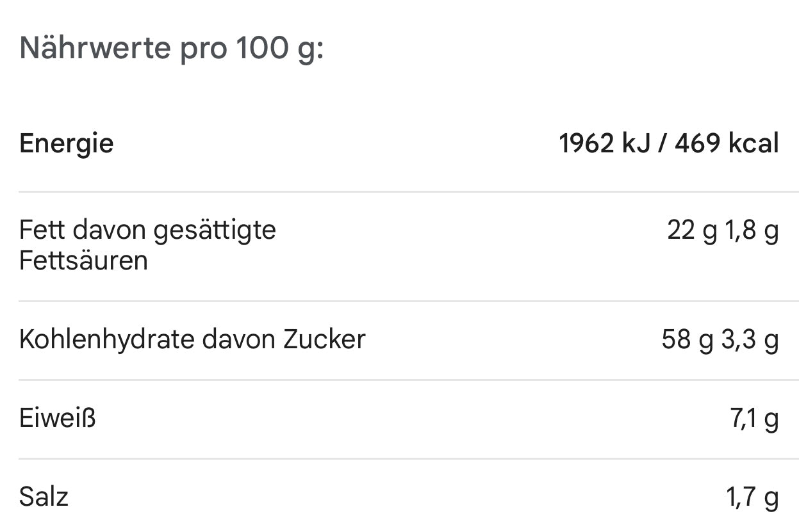
Task: Click the davon text in the fat row
Action: (x=108, y=230)
